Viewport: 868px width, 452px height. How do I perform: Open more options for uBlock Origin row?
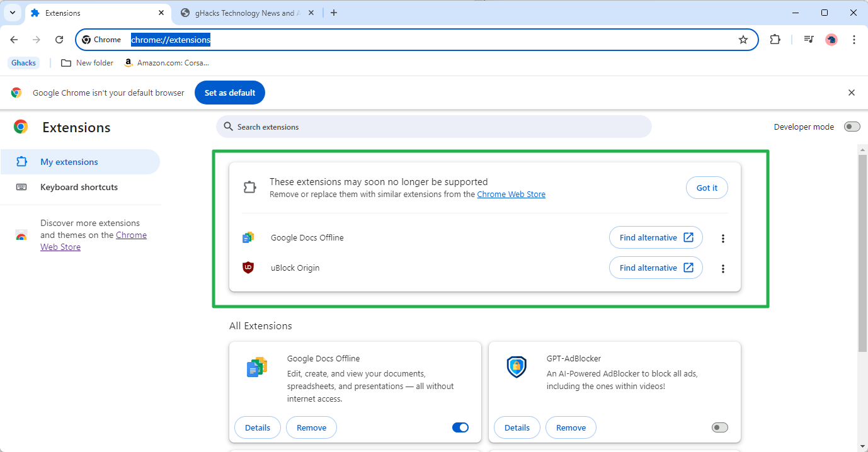click(723, 268)
